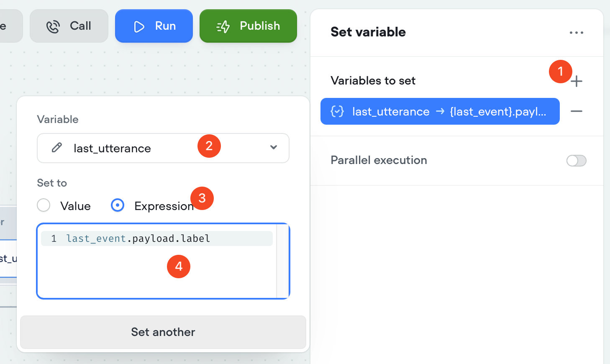The height and width of the screenshot is (364, 610).
Task: Enable the Parallel execution toggle
Action: 577,161
